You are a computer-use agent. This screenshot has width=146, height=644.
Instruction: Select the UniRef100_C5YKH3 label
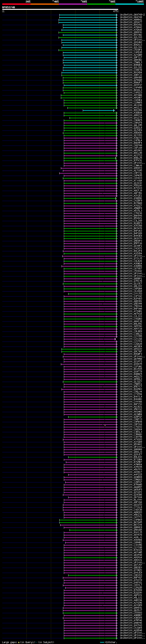point(131,613)
